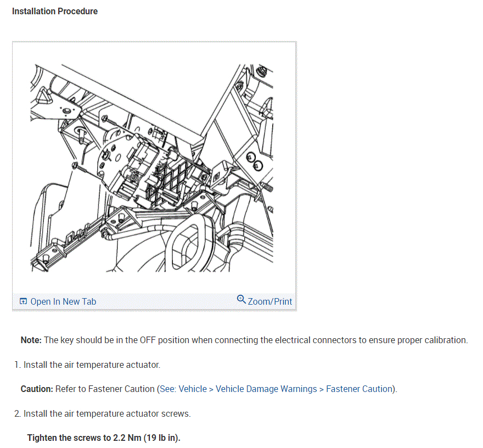Select the Zoom/Print text link
The image size is (483, 448).
point(270,301)
